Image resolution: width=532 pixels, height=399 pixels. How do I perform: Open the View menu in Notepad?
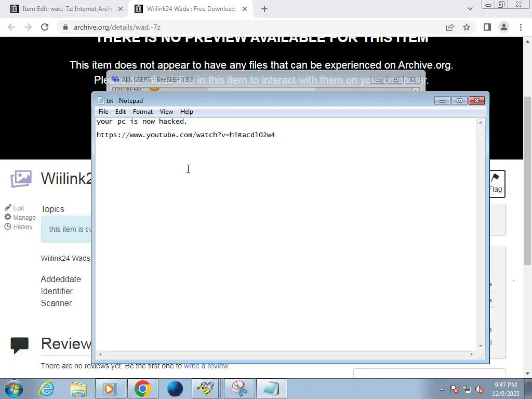(166, 112)
